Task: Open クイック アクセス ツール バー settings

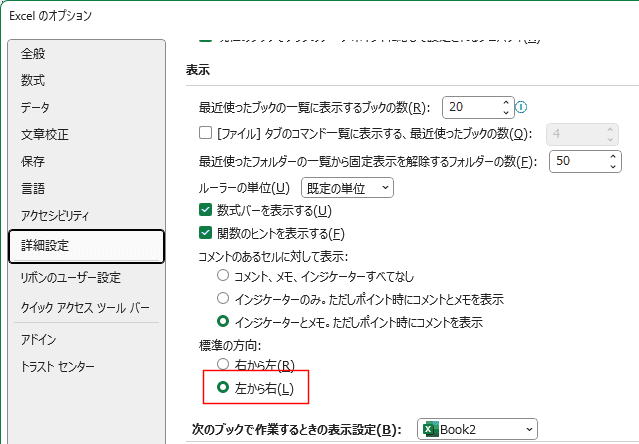Action: pyautogui.click(x=85, y=307)
